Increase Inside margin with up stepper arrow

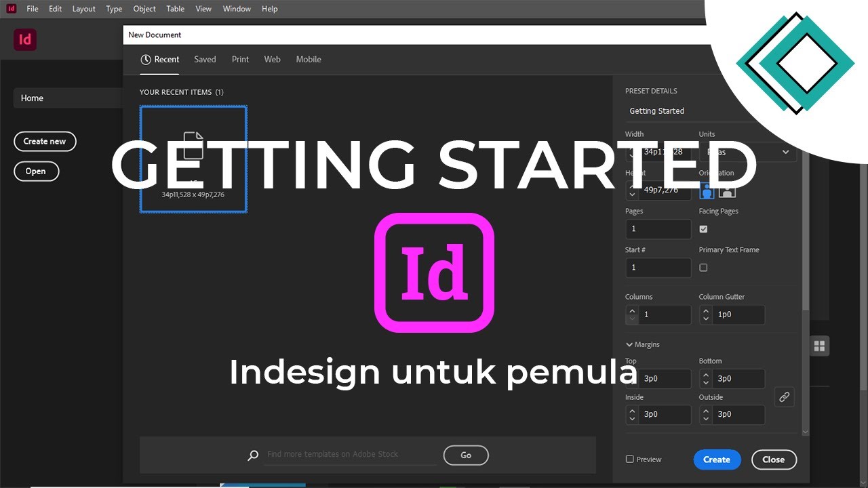632,410
